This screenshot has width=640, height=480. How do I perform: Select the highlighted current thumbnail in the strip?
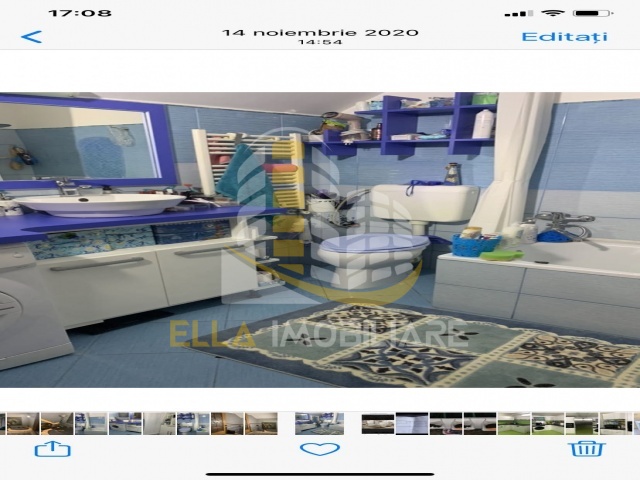pyautogui.click(x=320, y=423)
